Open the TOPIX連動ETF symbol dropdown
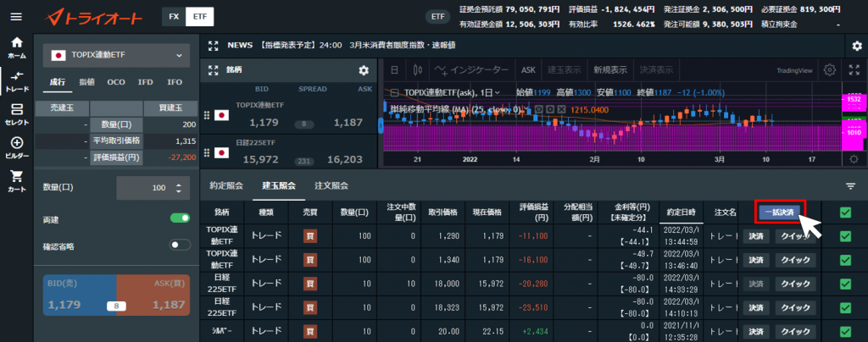868x342 pixels. pyautogui.click(x=116, y=55)
